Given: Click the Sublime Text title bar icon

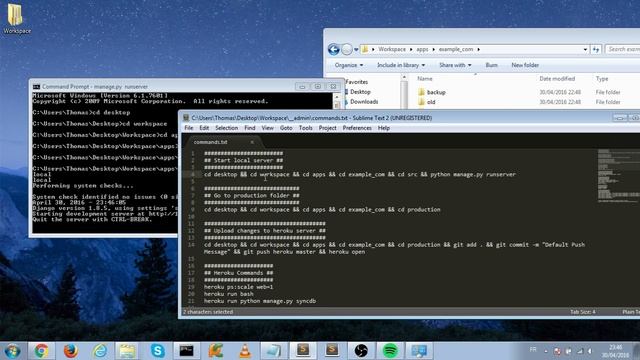Looking at the screenshot, I should click(186, 118).
